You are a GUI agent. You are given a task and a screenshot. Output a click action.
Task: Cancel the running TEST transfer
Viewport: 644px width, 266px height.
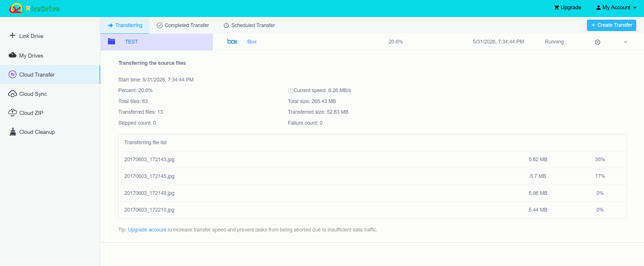click(x=598, y=42)
